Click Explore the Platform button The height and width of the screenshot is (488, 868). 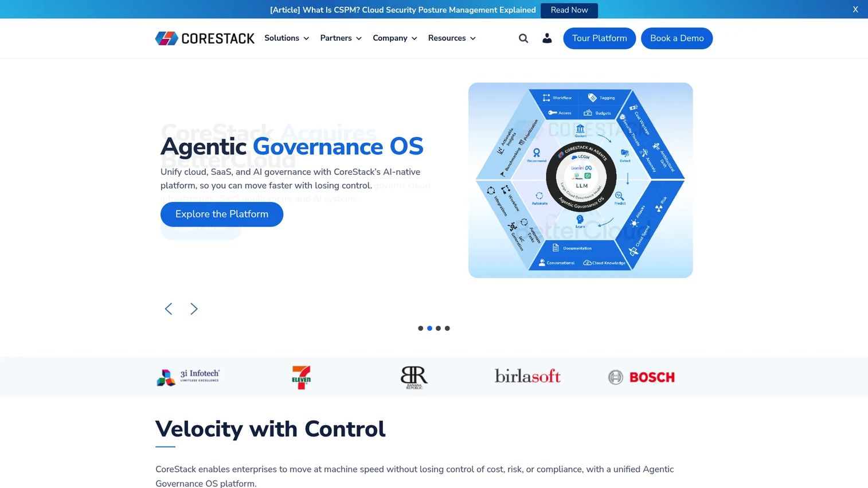pos(222,214)
